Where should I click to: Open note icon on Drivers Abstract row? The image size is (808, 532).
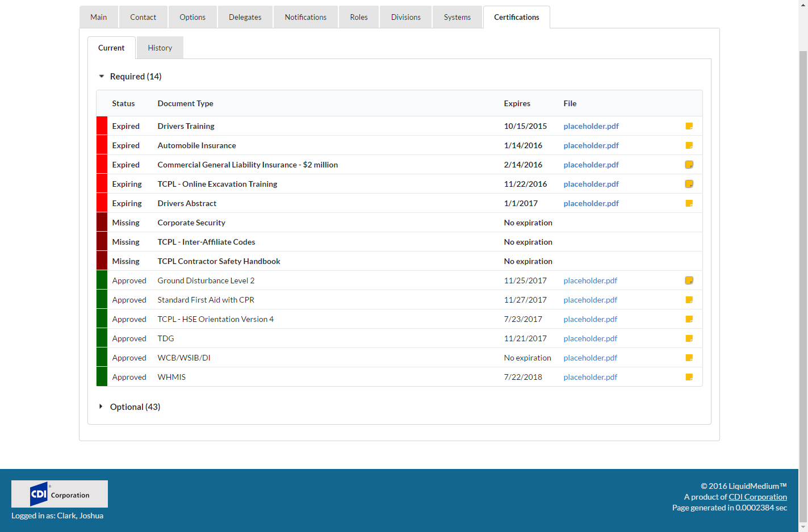tap(689, 203)
